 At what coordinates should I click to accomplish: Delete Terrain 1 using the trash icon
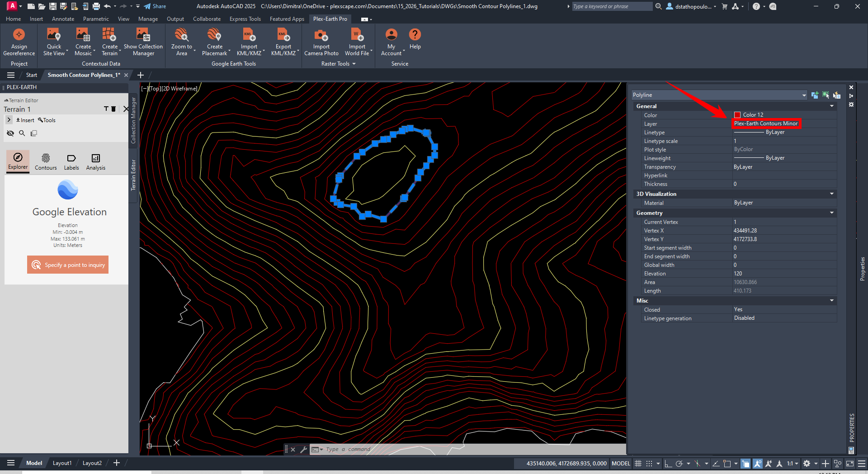113,109
